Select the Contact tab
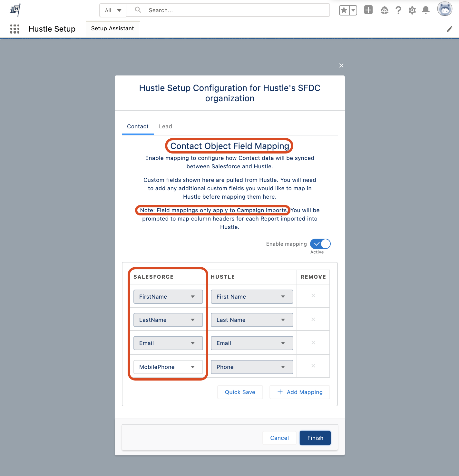The image size is (459, 476). click(138, 126)
